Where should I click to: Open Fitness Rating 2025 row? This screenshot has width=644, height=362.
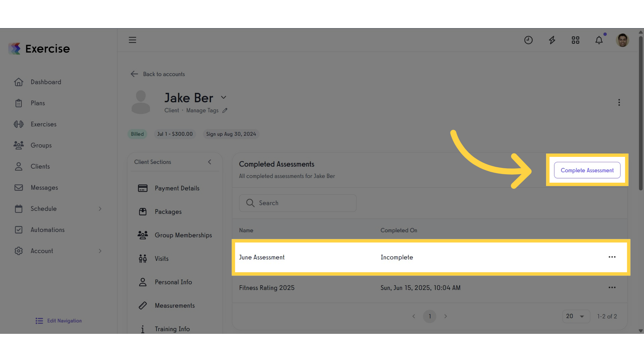430,288
